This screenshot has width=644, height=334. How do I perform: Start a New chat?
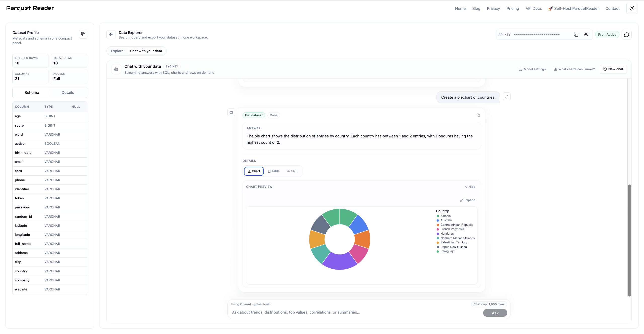click(613, 69)
